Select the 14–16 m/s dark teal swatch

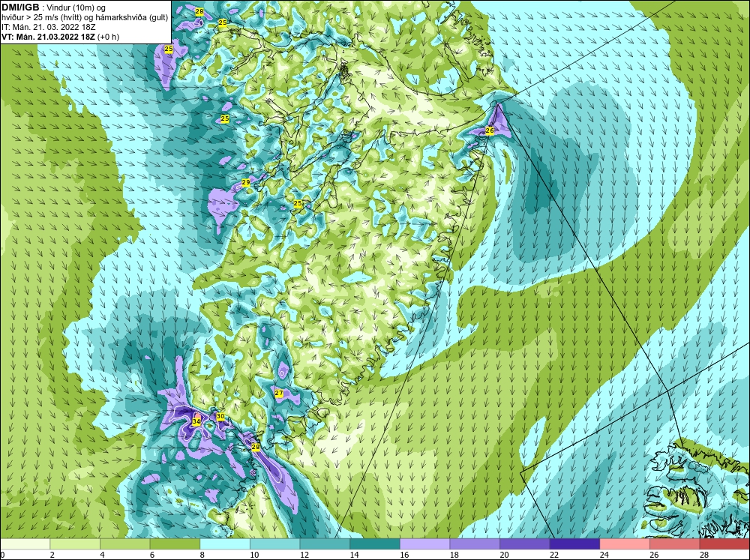point(374,544)
